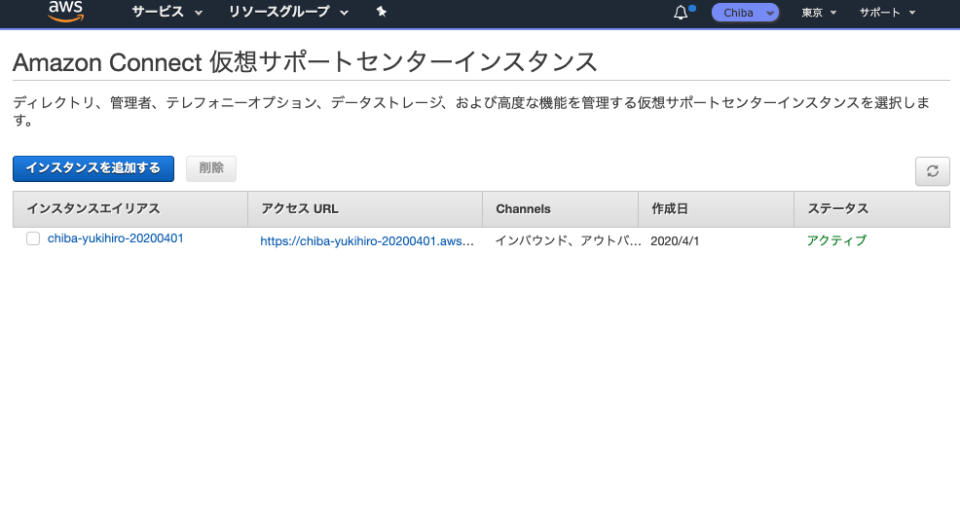Open the サポート menu
The image size is (960, 511).
[887, 12]
